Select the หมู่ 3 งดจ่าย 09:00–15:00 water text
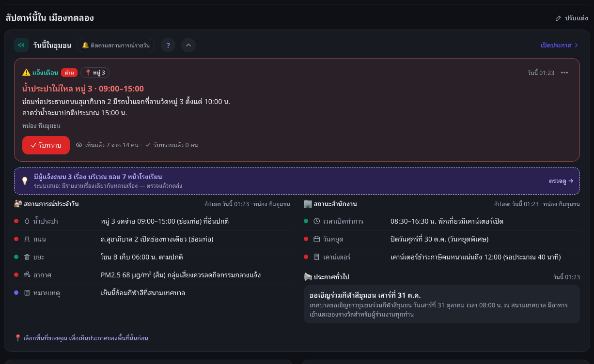This screenshot has height=364, width=594. pyautogui.click(x=165, y=221)
